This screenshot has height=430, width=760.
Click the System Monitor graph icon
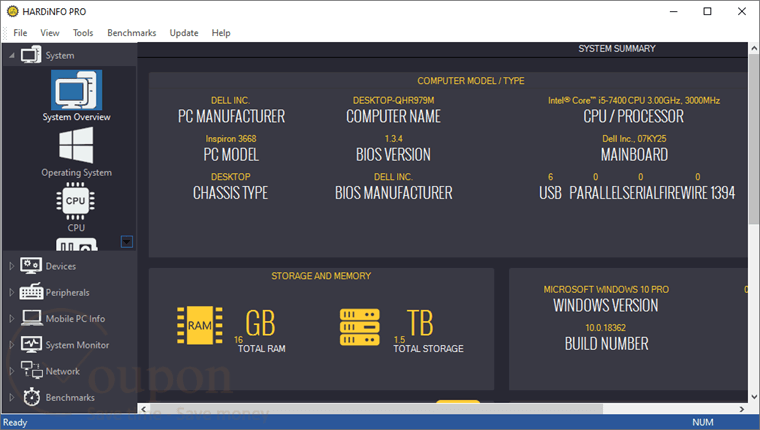tap(32, 344)
